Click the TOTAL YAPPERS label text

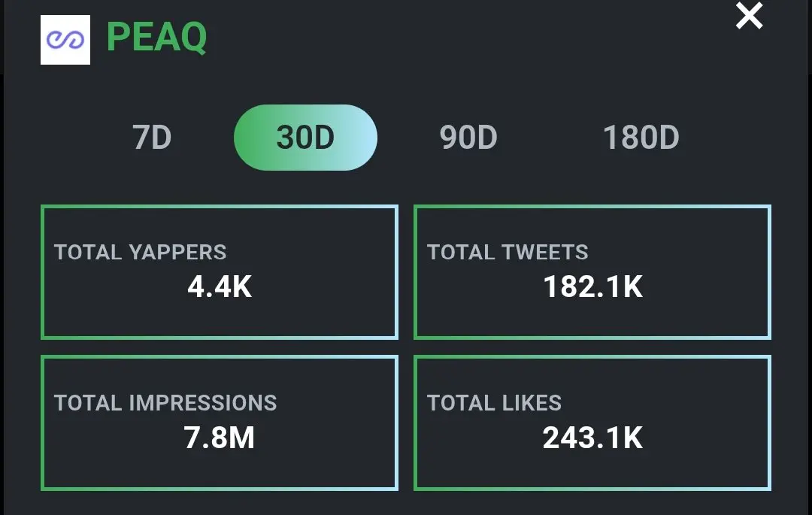click(x=141, y=253)
